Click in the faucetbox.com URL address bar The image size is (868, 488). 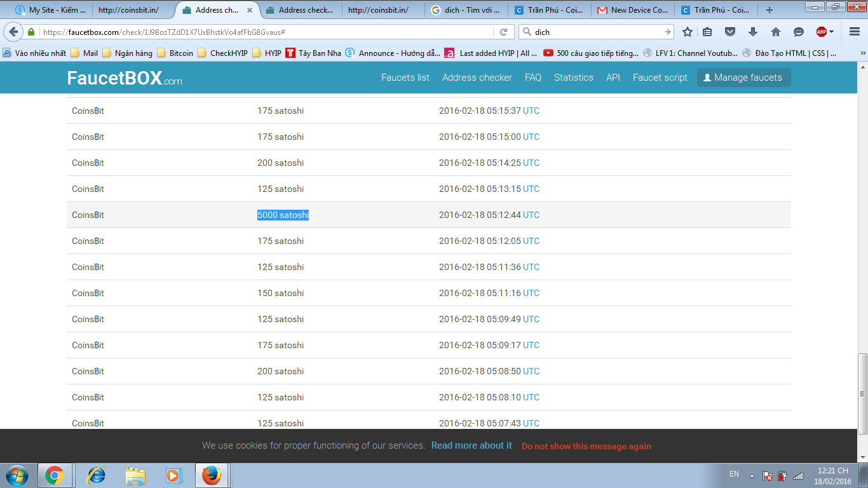pos(267,32)
